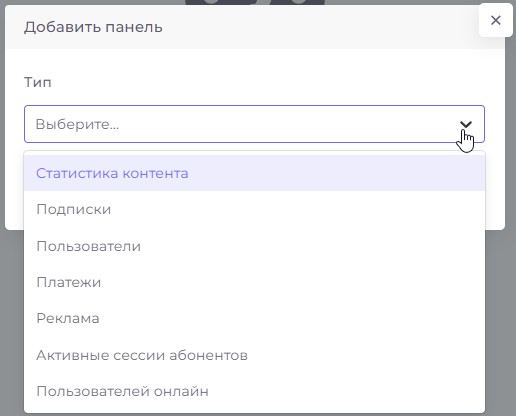Click the highlighted first dropdown row

click(x=254, y=173)
